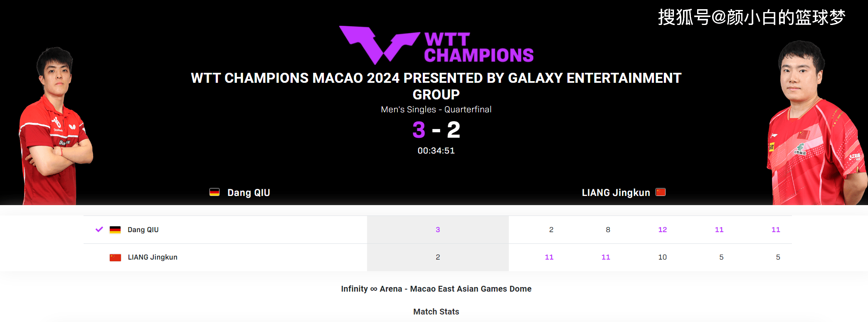868x322 pixels.
Task: Open Match Stats section
Action: click(x=436, y=312)
